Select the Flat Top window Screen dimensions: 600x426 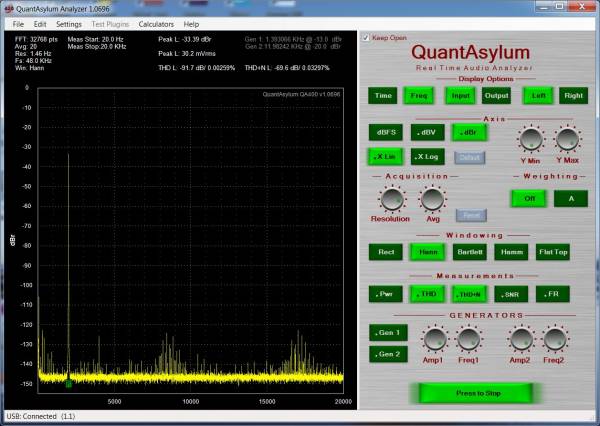(x=553, y=252)
